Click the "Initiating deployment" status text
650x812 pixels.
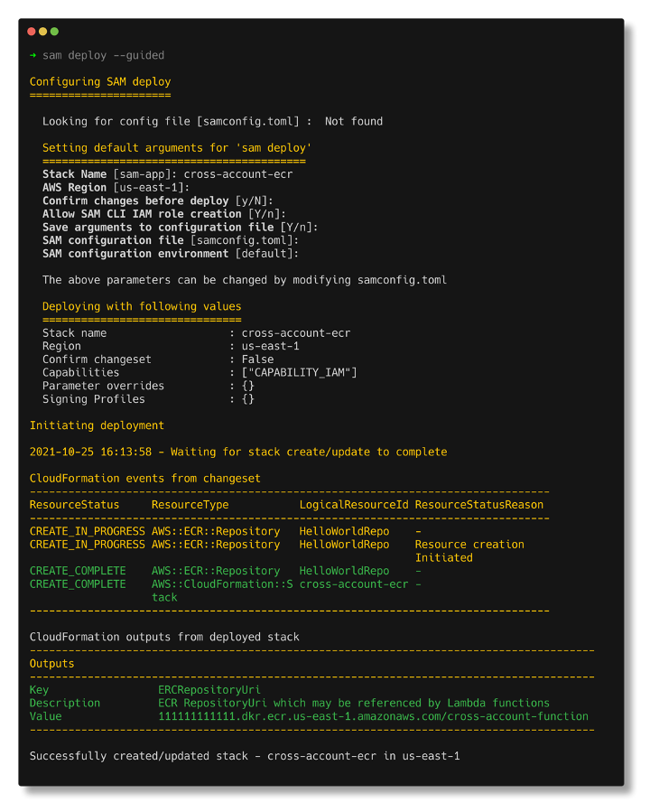coord(97,425)
